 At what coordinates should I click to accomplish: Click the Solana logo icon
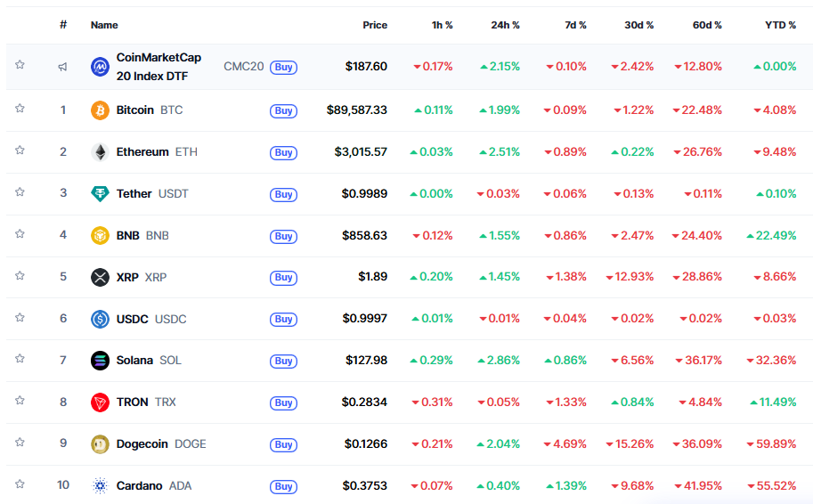tap(101, 361)
